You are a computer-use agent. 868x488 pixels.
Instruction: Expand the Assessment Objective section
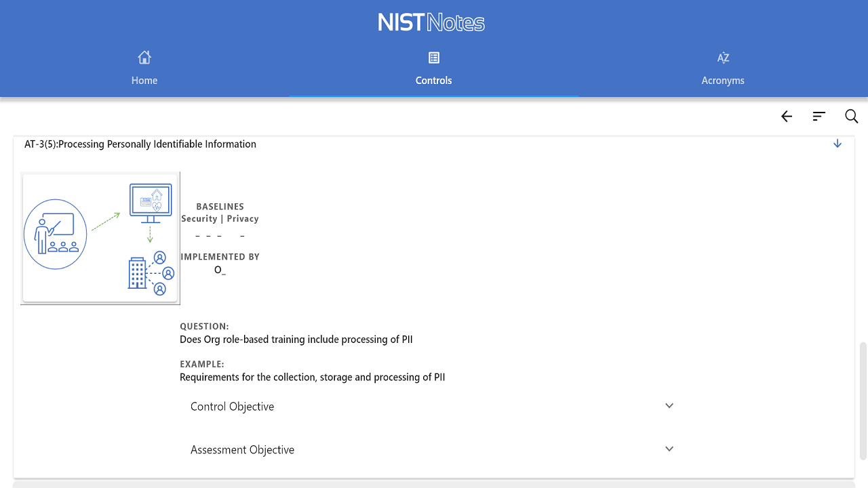(433, 450)
